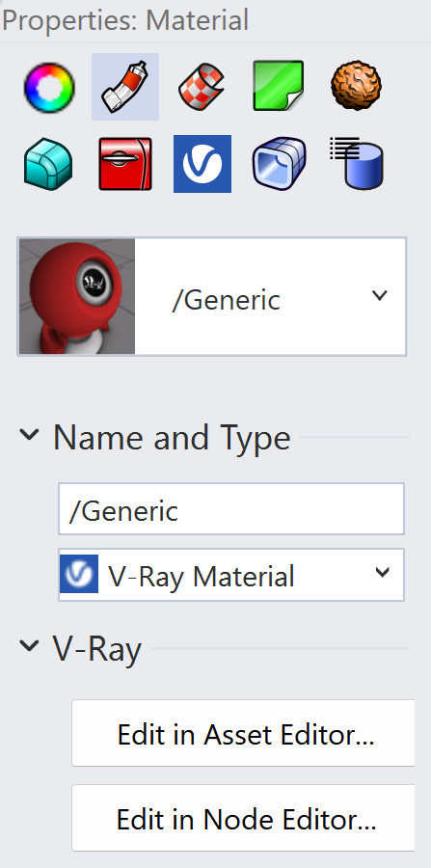Screen dimensions: 431x868
Task: Collapse the Name and Type section
Action: pos(29,435)
